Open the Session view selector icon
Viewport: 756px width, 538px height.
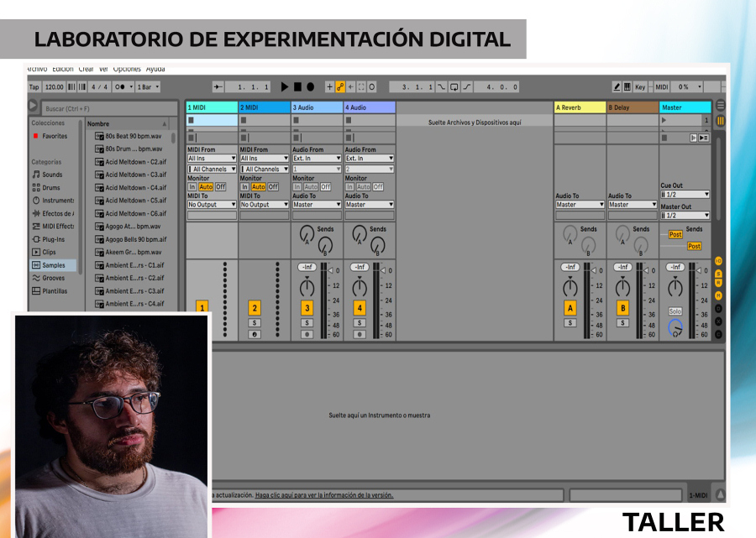(x=721, y=121)
